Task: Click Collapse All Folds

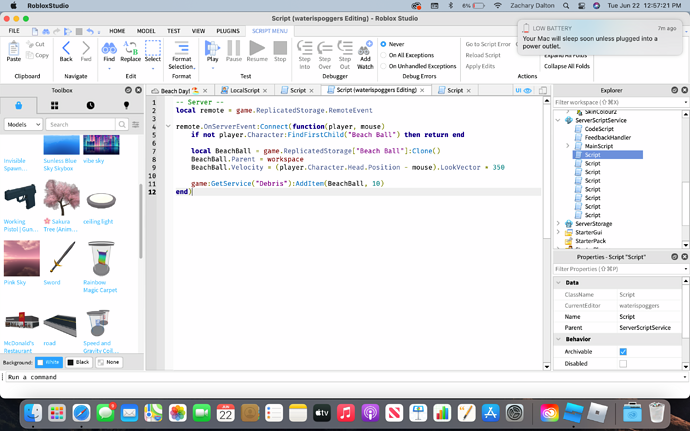Action: pyautogui.click(x=566, y=66)
